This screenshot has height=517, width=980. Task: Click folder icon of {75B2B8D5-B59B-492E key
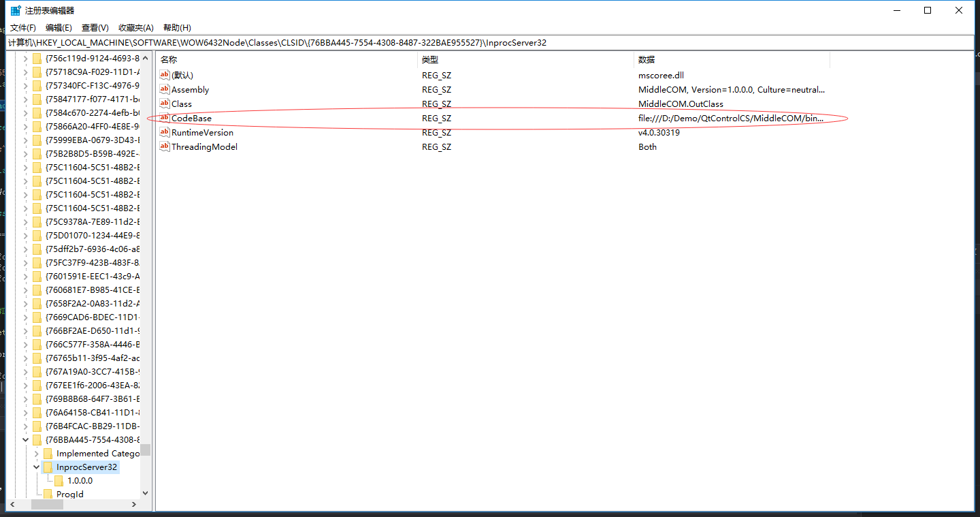point(37,153)
